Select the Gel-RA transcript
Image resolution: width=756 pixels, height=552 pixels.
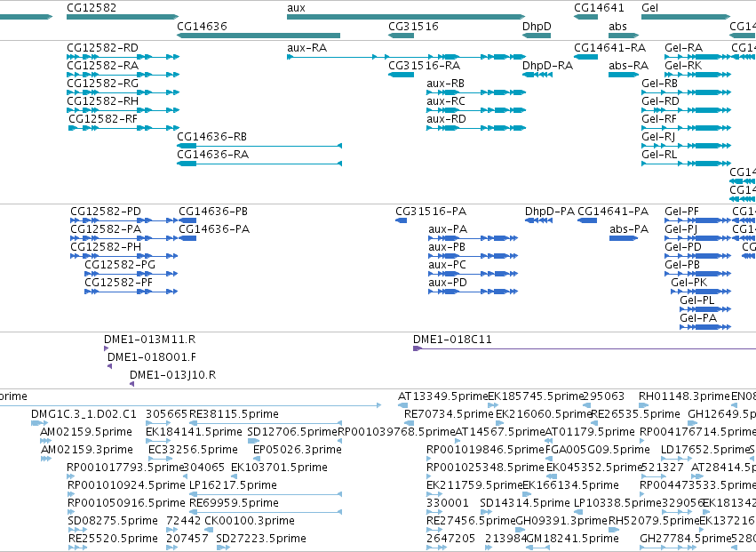click(x=697, y=57)
